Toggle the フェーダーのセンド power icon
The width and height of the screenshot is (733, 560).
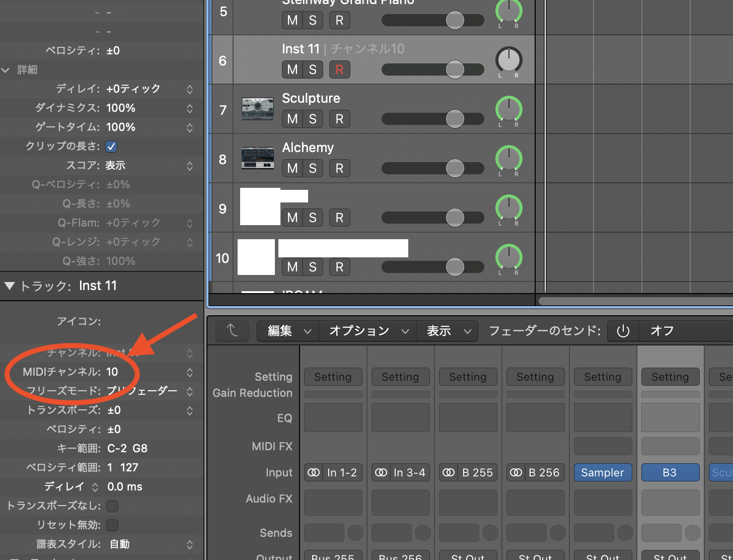(x=623, y=331)
